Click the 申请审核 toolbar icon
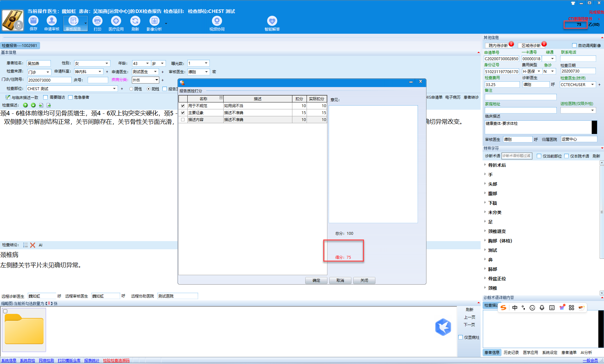The height and width of the screenshot is (364, 604). tap(52, 21)
